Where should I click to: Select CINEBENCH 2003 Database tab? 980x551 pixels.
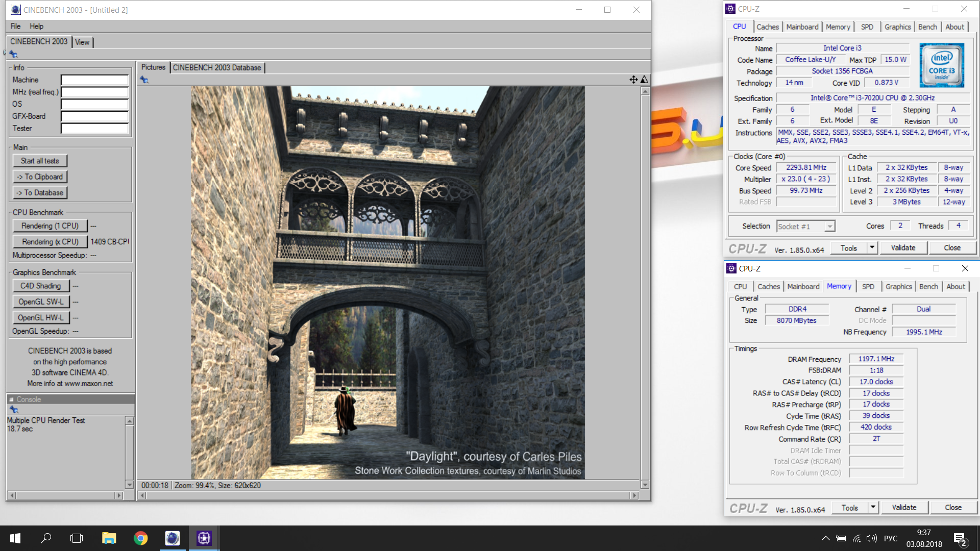pos(217,67)
